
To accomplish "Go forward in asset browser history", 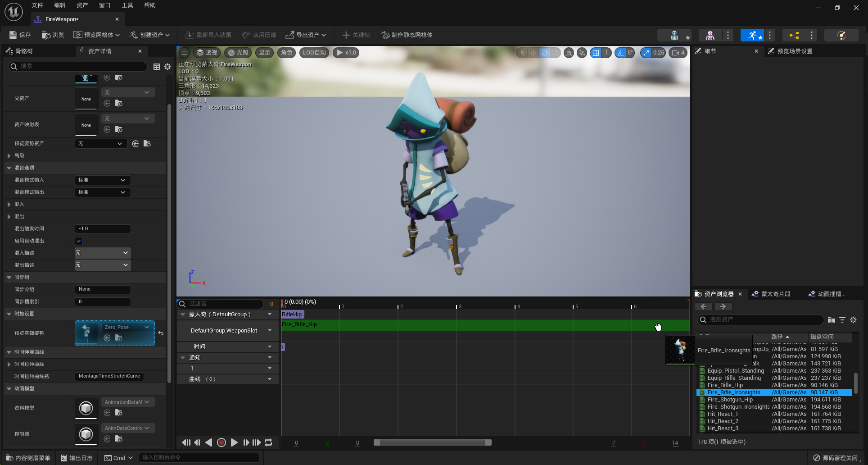I will click(723, 307).
